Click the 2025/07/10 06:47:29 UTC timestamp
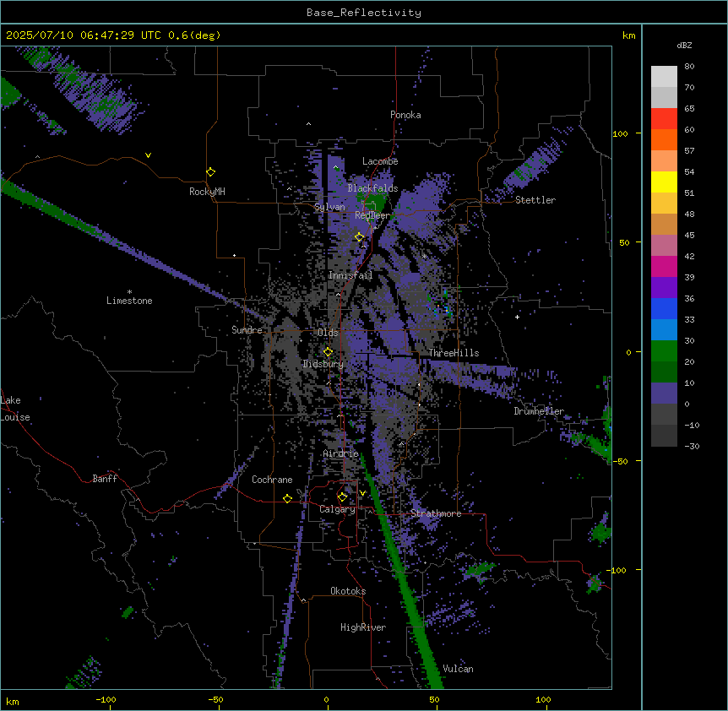728x711 pixels. coord(84,35)
